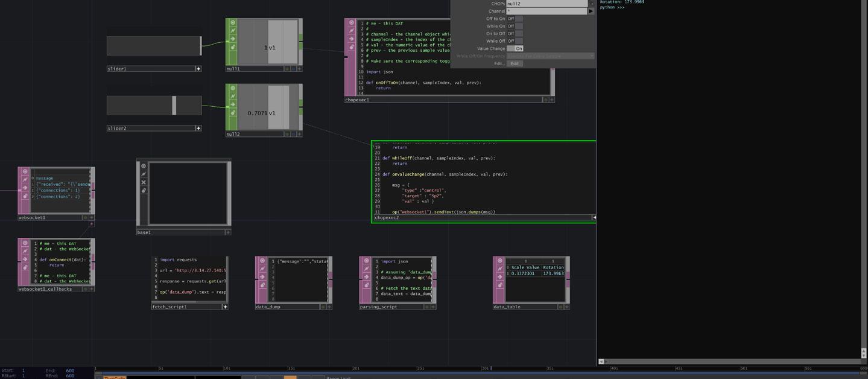Click the CHOPs field containing null2

(547, 4)
